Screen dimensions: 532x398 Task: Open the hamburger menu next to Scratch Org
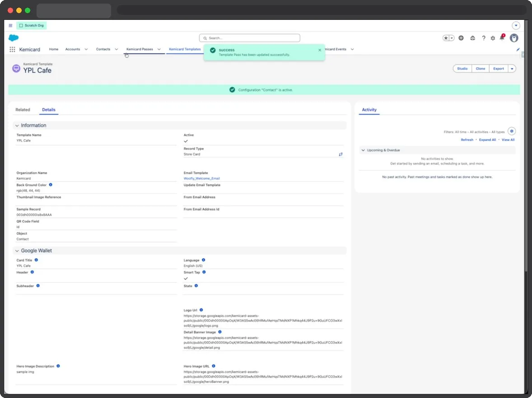10,25
